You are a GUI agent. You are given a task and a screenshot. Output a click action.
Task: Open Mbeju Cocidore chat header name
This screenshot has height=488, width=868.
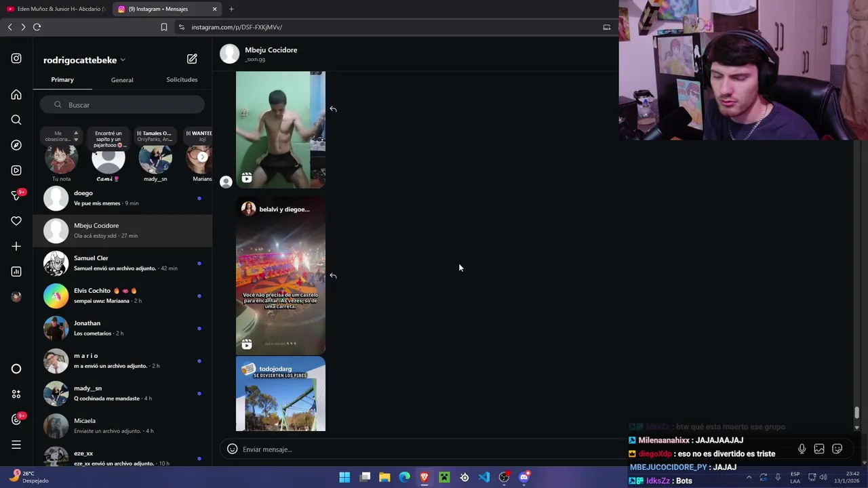click(271, 50)
